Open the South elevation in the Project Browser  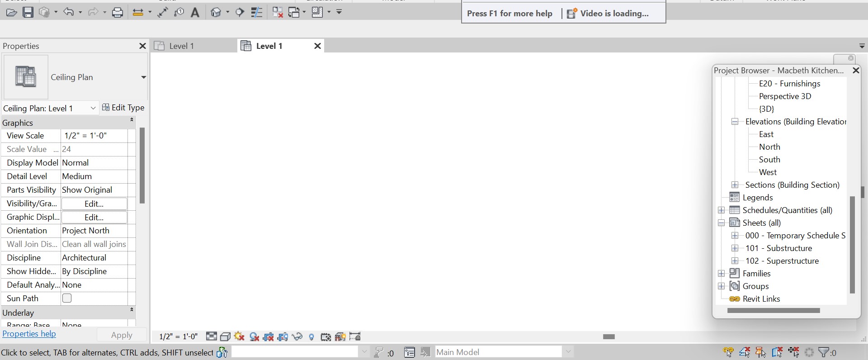click(769, 160)
